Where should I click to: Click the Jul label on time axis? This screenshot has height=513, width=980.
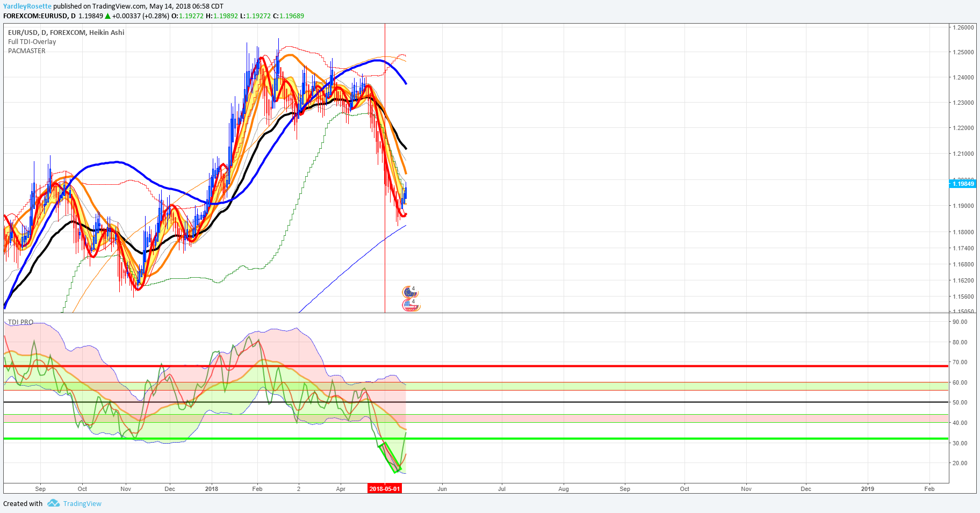tap(502, 489)
